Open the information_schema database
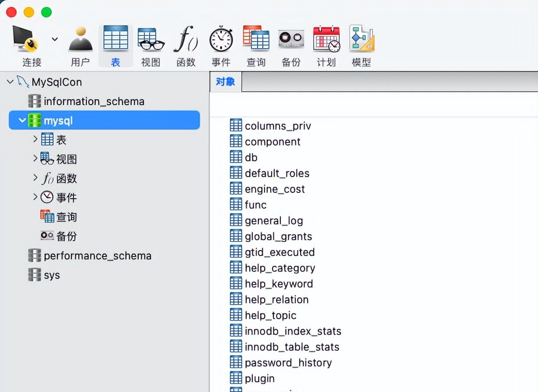 click(93, 101)
